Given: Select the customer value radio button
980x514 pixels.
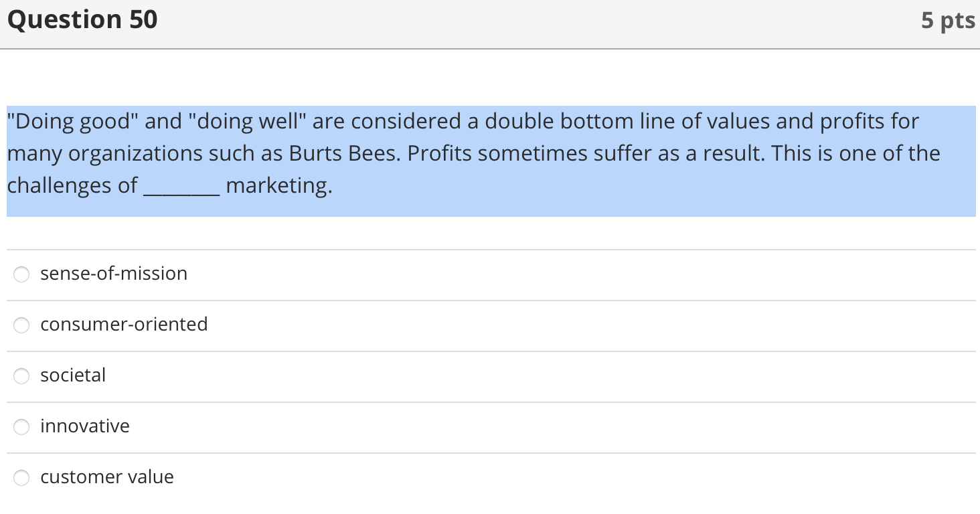Looking at the screenshot, I should [x=22, y=478].
